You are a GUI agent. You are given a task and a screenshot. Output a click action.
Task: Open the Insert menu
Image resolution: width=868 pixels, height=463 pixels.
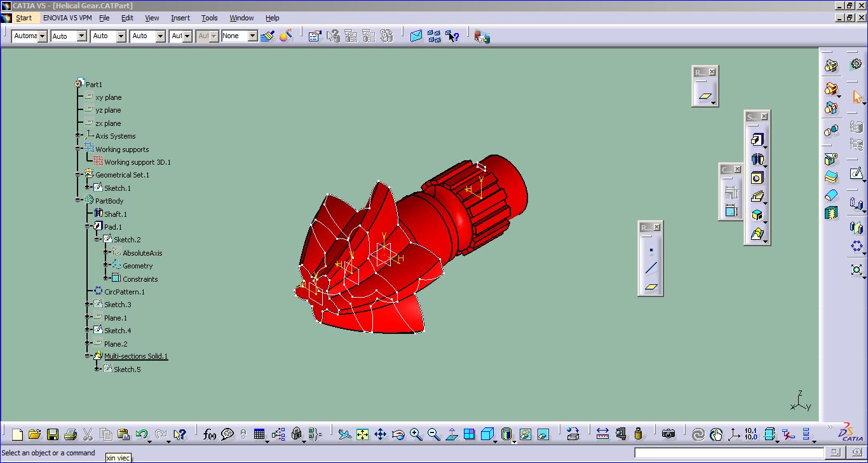(180, 18)
